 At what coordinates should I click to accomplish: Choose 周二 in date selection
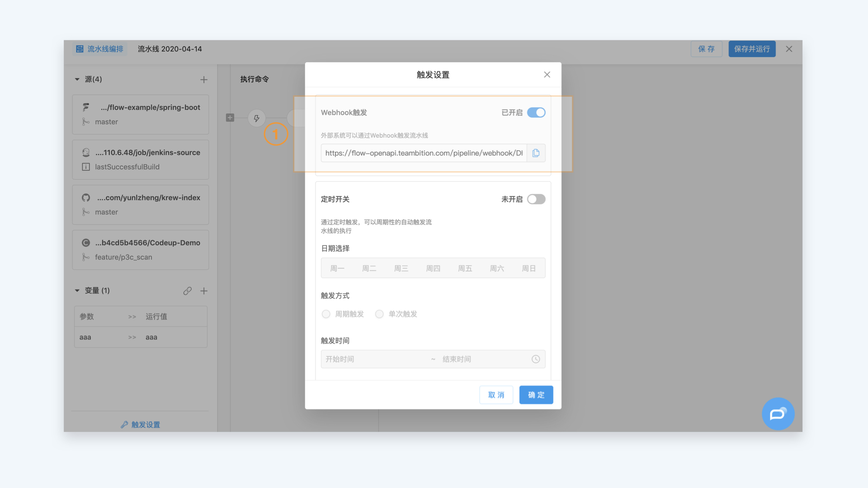(x=369, y=268)
